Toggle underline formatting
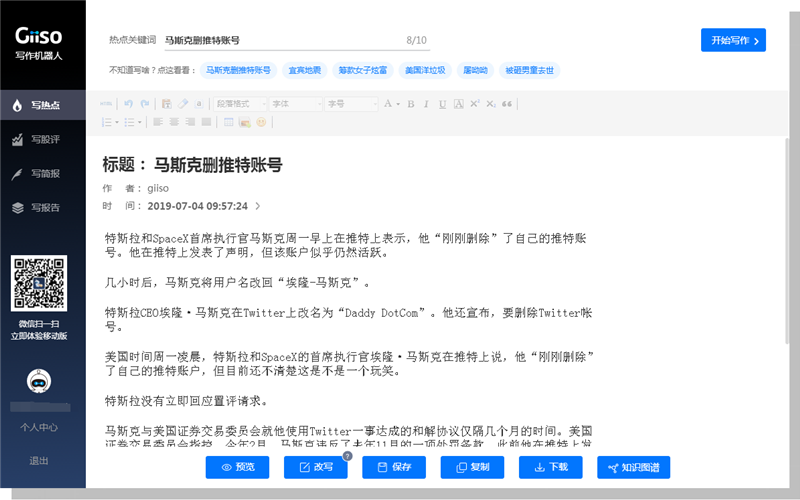 point(442,104)
